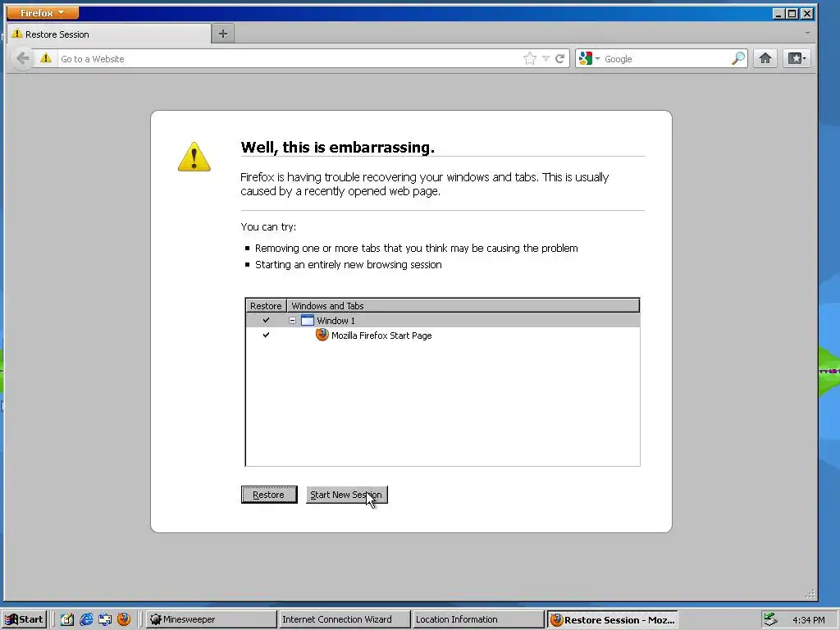Click the Restore Session taskbar button

point(612,620)
